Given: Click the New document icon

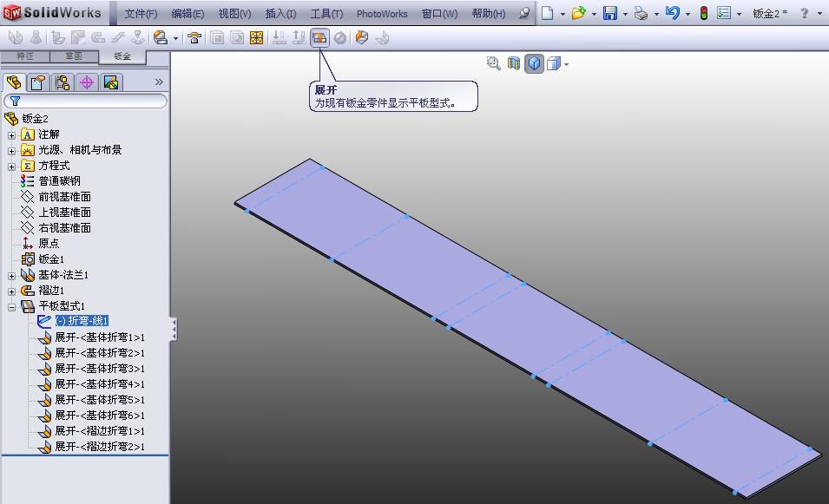Looking at the screenshot, I should pyautogui.click(x=548, y=13).
